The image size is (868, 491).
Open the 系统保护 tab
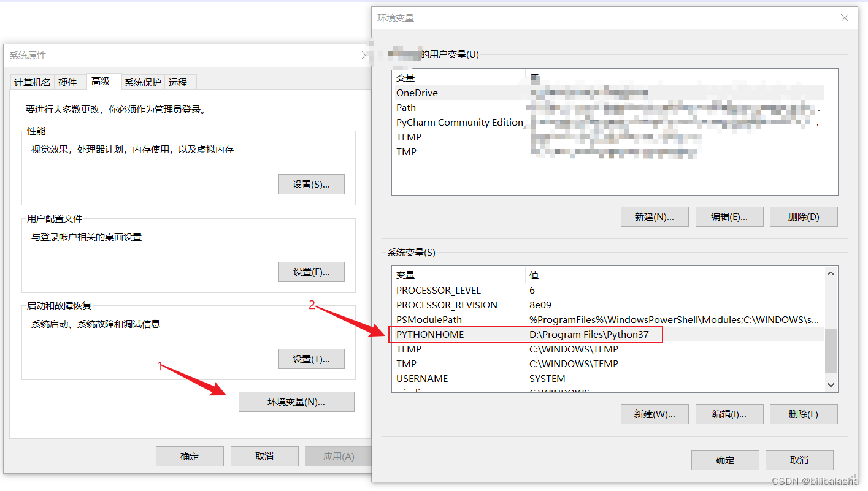(142, 82)
